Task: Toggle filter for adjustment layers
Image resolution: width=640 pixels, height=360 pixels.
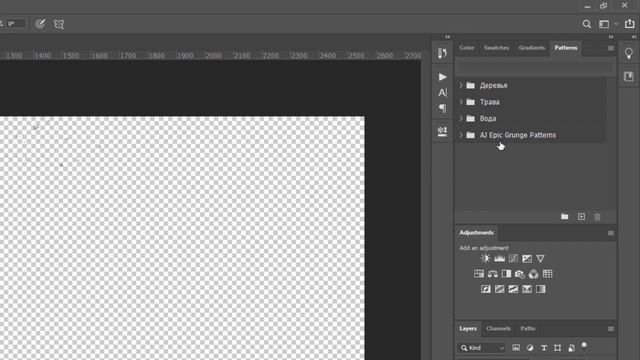Action: click(x=530, y=348)
